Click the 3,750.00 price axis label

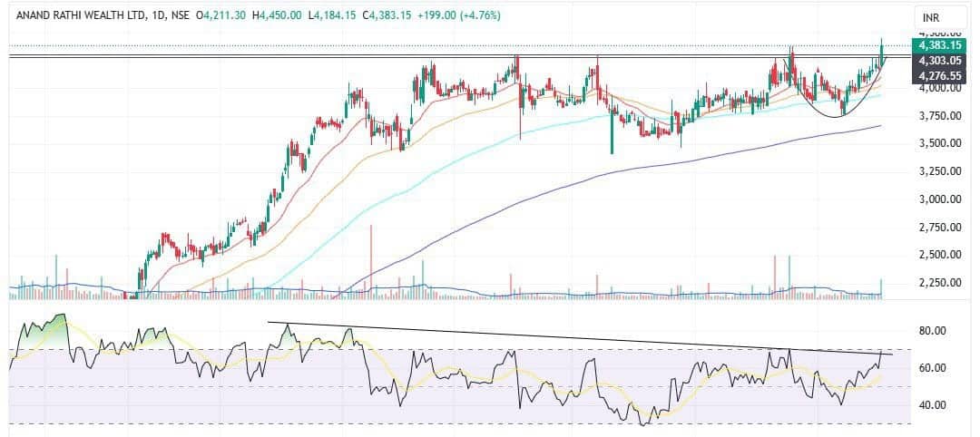(939, 115)
